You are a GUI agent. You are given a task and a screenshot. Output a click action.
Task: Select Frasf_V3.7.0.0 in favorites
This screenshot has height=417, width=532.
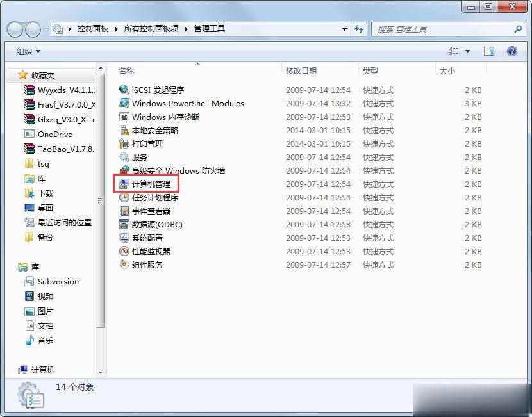coord(60,105)
